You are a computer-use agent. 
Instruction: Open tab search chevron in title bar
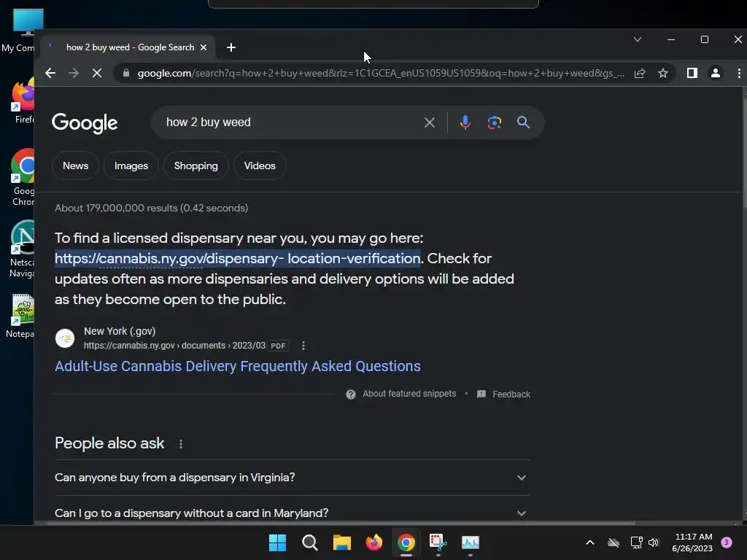click(638, 39)
